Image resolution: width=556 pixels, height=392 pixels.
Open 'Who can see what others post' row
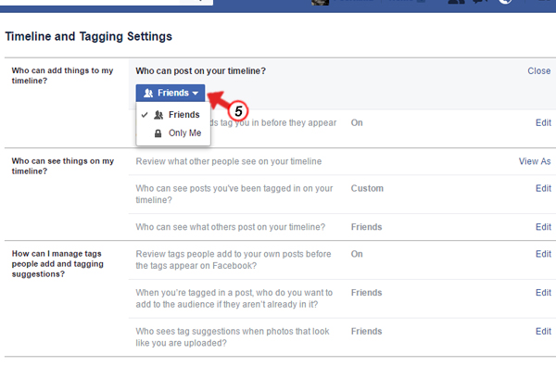tap(230, 227)
